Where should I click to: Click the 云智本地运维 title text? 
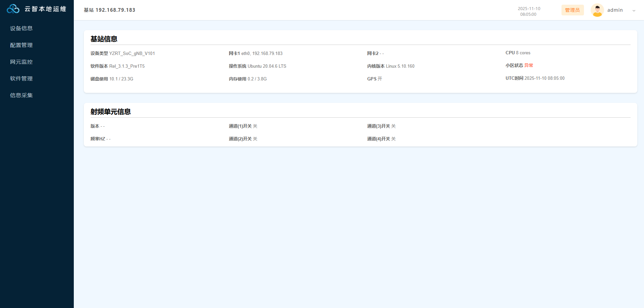click(x=45, y=9)
